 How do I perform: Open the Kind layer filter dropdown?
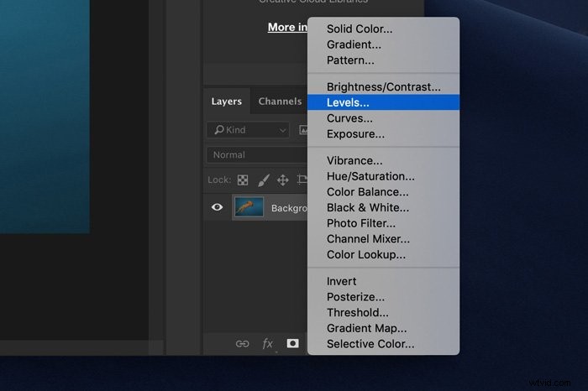point(248,130)
